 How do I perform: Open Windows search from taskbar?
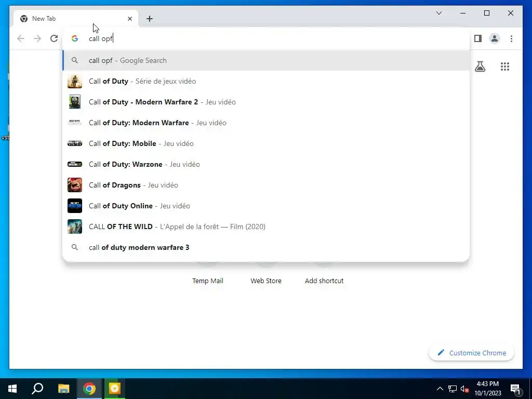(x=37, y=389)
